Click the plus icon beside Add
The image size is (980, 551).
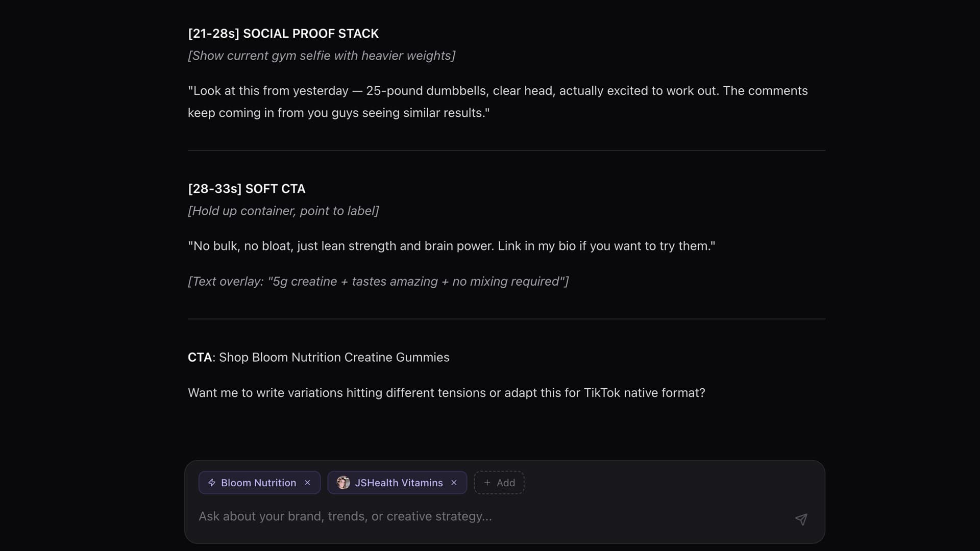point(487,483)
